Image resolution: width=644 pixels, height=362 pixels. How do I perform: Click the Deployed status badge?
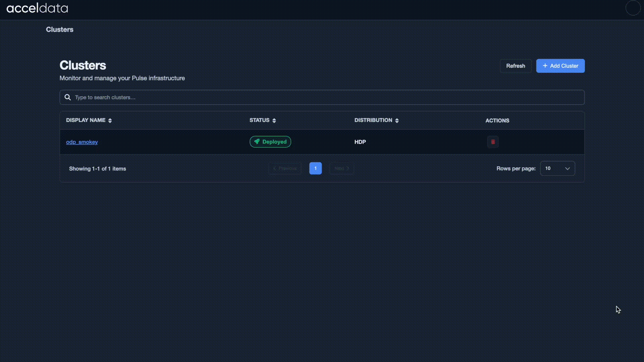270,142
